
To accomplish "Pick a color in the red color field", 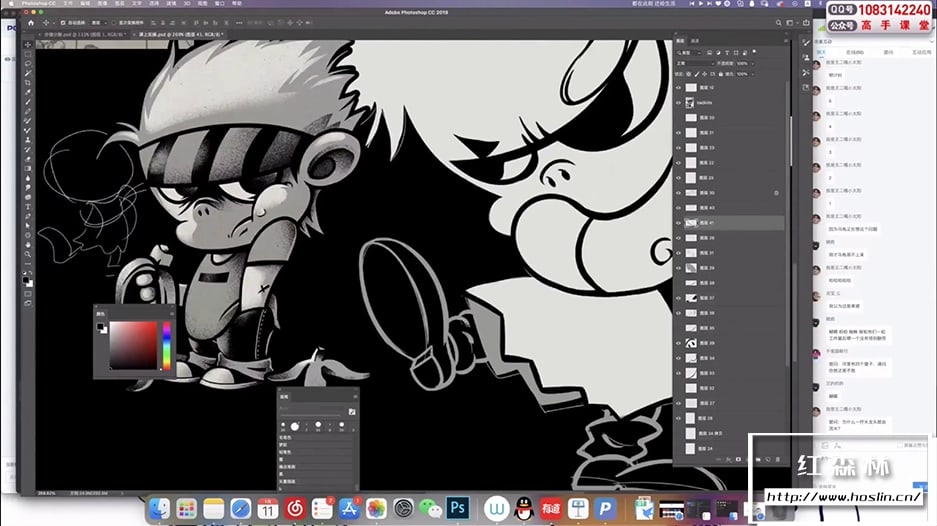I will (133, 345).
